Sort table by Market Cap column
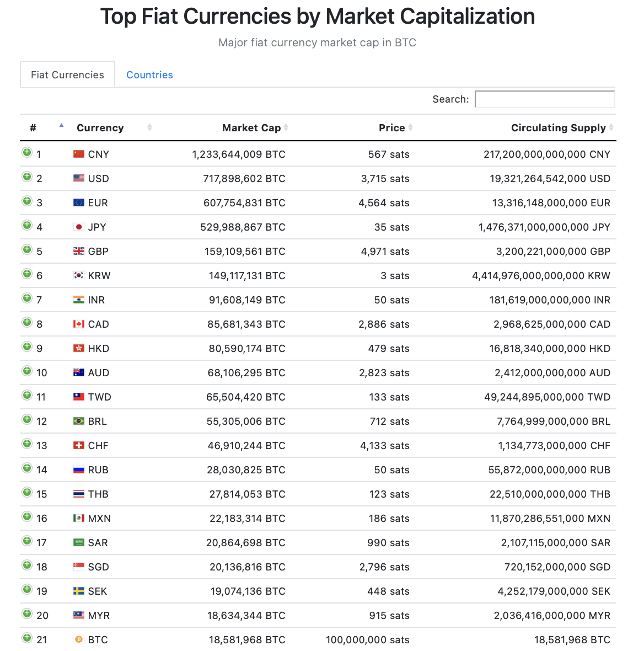The height and width of the screenshot is (651, 644). point(251,128)
